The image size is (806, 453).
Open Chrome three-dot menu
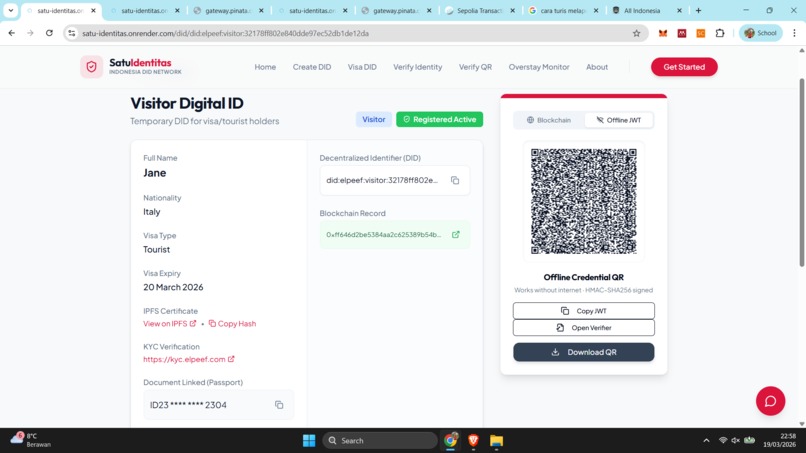(794, 33)
